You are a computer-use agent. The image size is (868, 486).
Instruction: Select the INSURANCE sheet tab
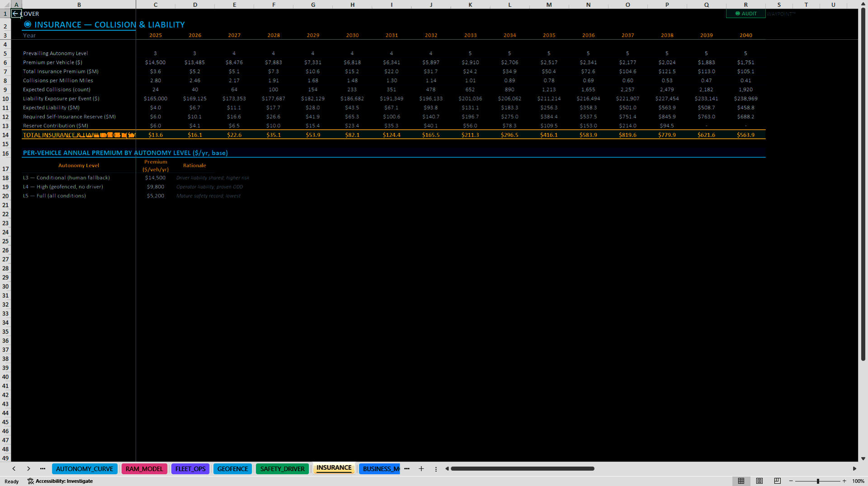(x=334, y=468)
